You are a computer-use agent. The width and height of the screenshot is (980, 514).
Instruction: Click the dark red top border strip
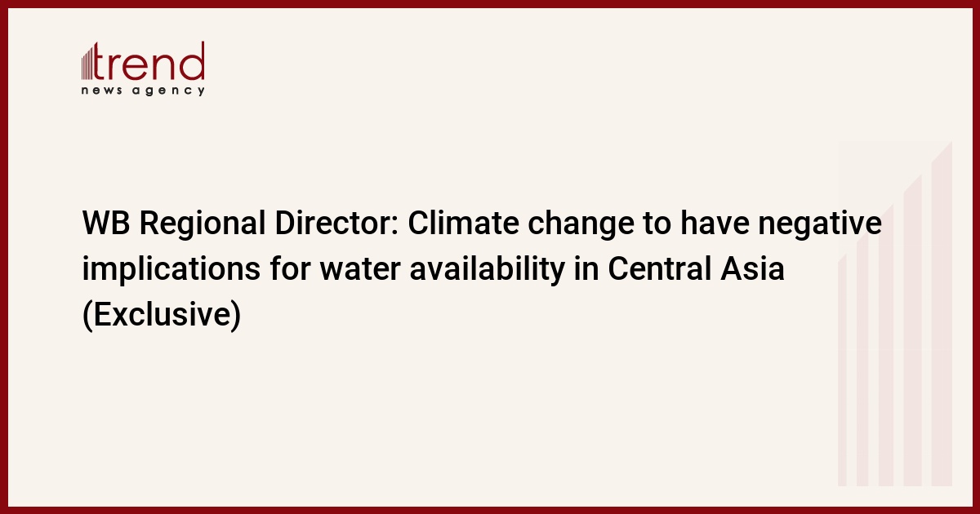pyautogui.click(x=490, y=3)
